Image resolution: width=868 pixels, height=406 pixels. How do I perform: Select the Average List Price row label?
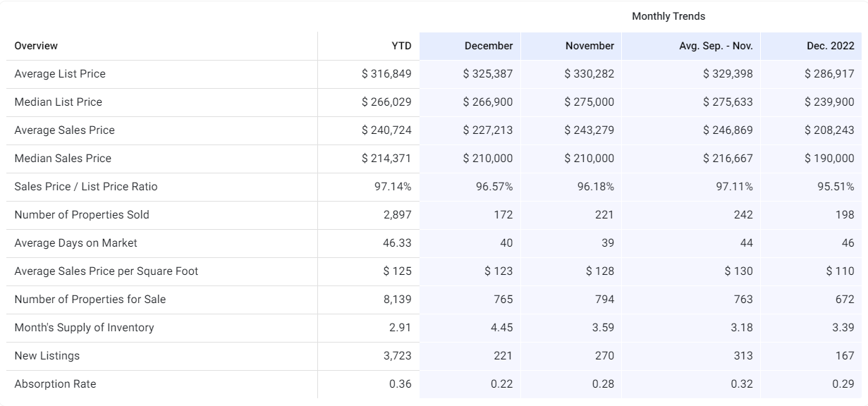coord(60,74)
